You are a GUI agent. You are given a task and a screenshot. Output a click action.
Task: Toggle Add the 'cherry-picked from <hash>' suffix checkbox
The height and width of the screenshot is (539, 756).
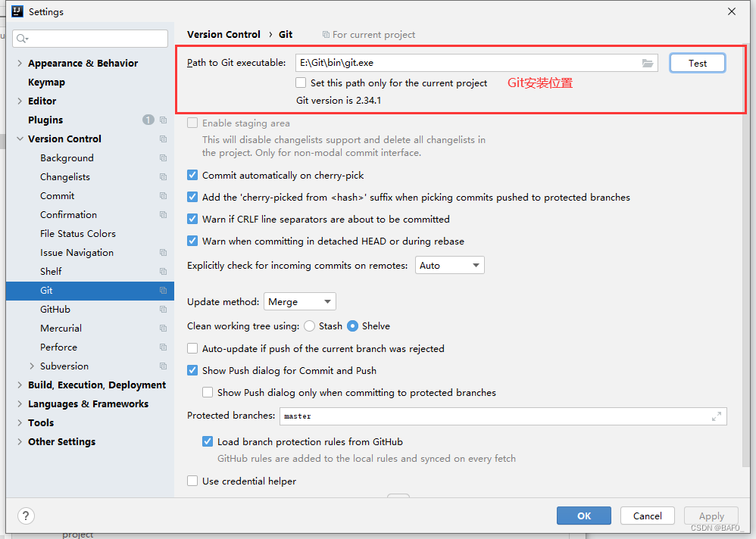[x=192, y=197]
